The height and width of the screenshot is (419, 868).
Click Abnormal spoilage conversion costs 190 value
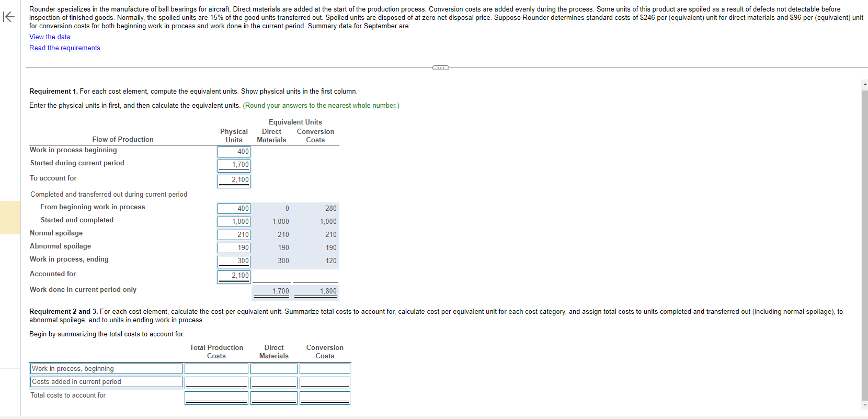(331, 247)
